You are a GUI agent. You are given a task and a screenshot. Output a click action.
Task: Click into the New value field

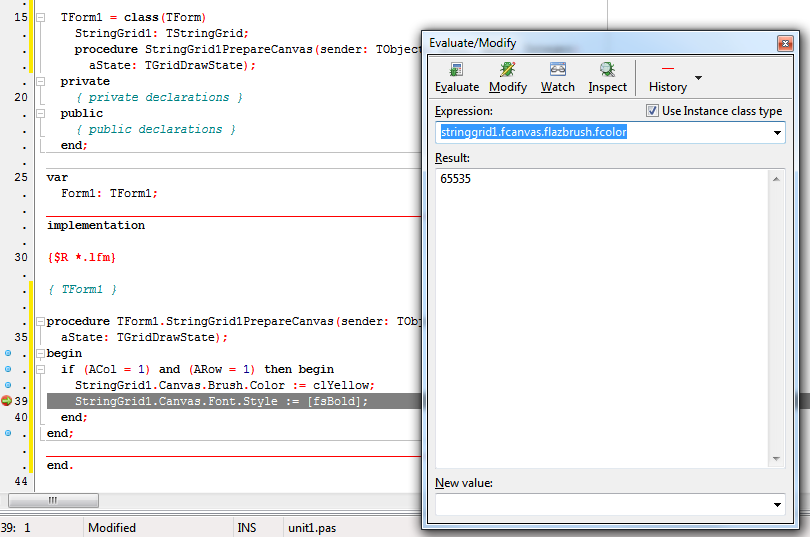602,506
